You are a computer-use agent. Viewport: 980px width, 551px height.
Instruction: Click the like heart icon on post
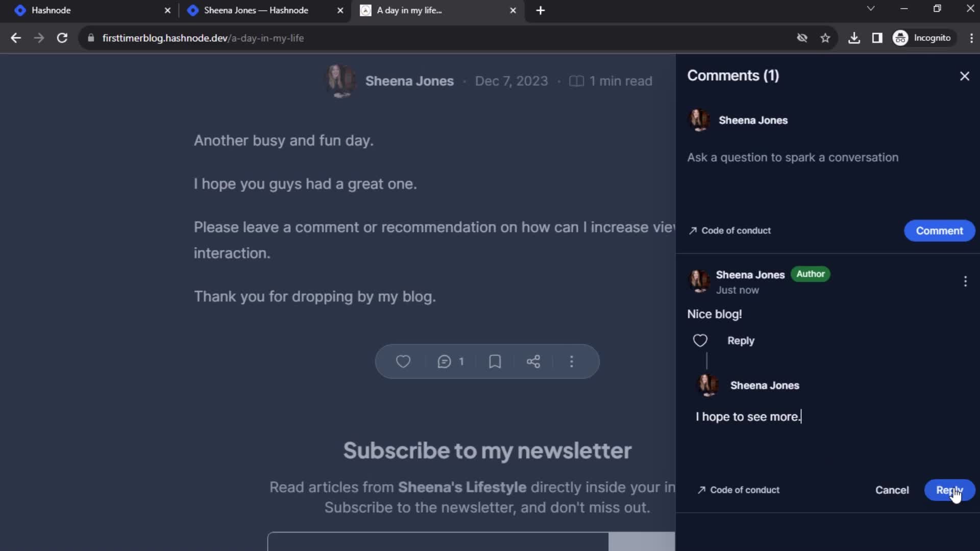[404, 361]
